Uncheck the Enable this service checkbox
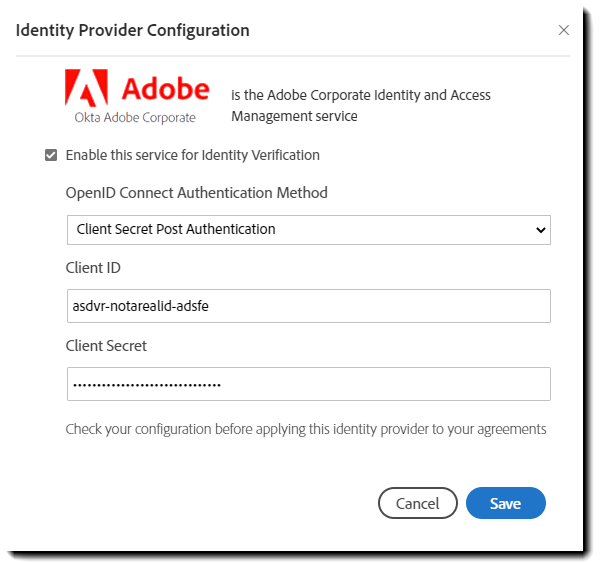The height and width of the screenshot is (563, 600). 51,155
